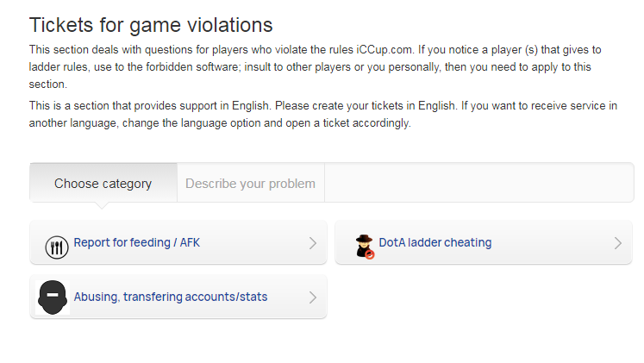This screenshot has height=363, width=644.
Task: Expand the DotA ladder cheating chevron arrow
Action: (x=618, y=243)
